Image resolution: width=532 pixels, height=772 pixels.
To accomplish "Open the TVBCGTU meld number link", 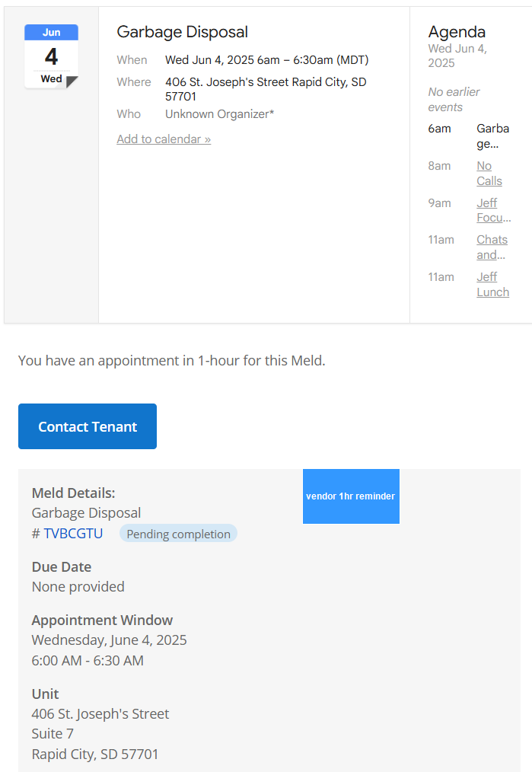I will (73, 534).
